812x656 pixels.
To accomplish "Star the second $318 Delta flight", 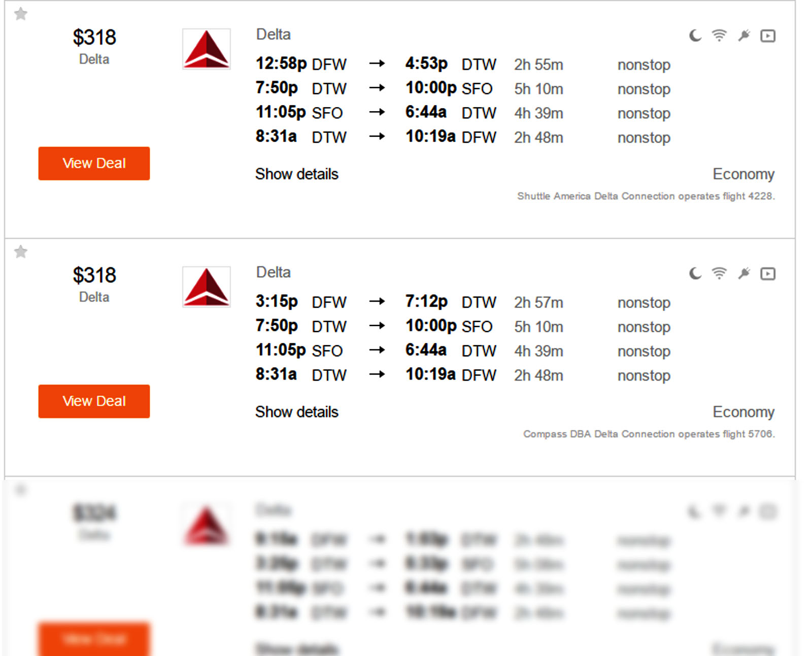I will 21,252.
